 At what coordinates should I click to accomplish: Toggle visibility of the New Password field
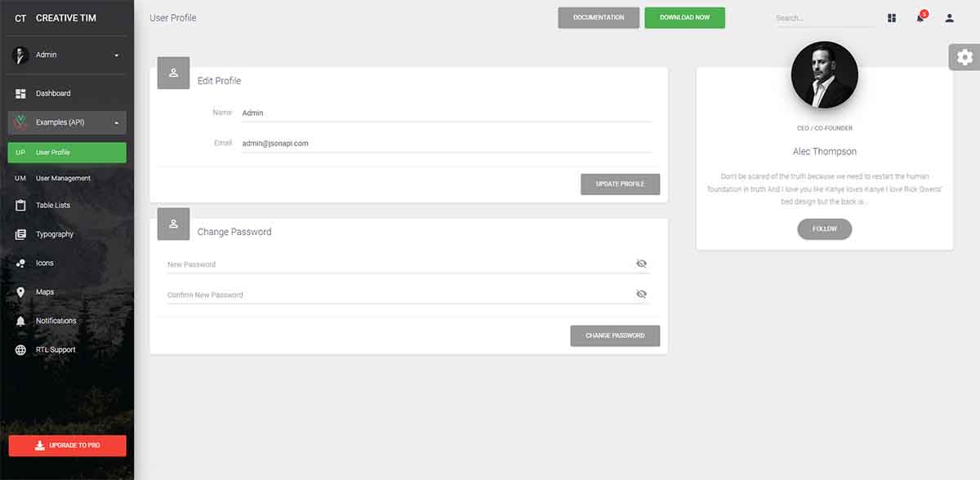[x=641, y=263]
